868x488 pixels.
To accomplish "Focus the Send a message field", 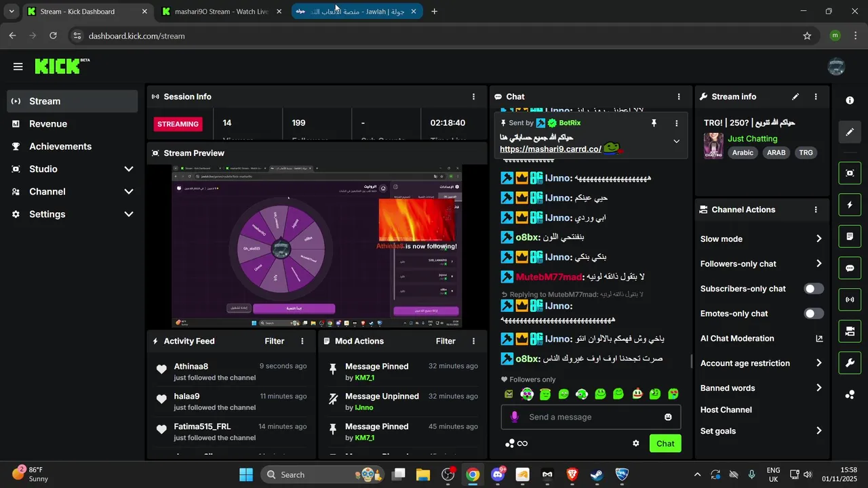I will 591,417.
